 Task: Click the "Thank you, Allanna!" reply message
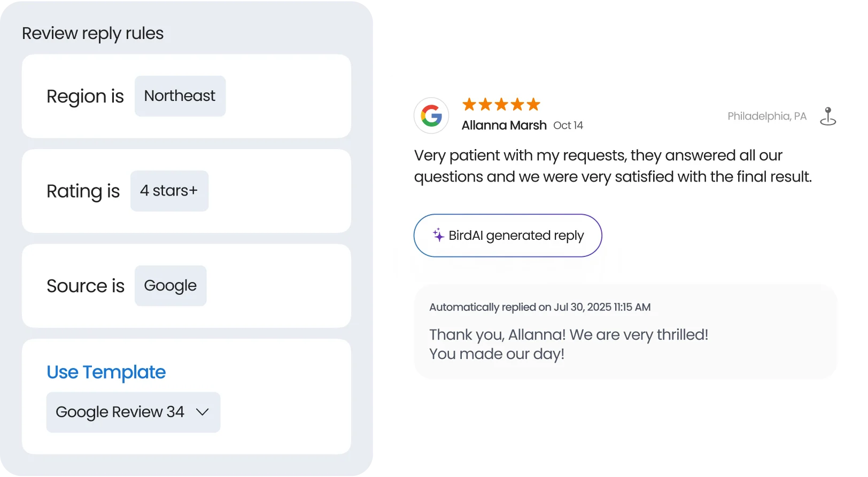(x=568, y=344)
